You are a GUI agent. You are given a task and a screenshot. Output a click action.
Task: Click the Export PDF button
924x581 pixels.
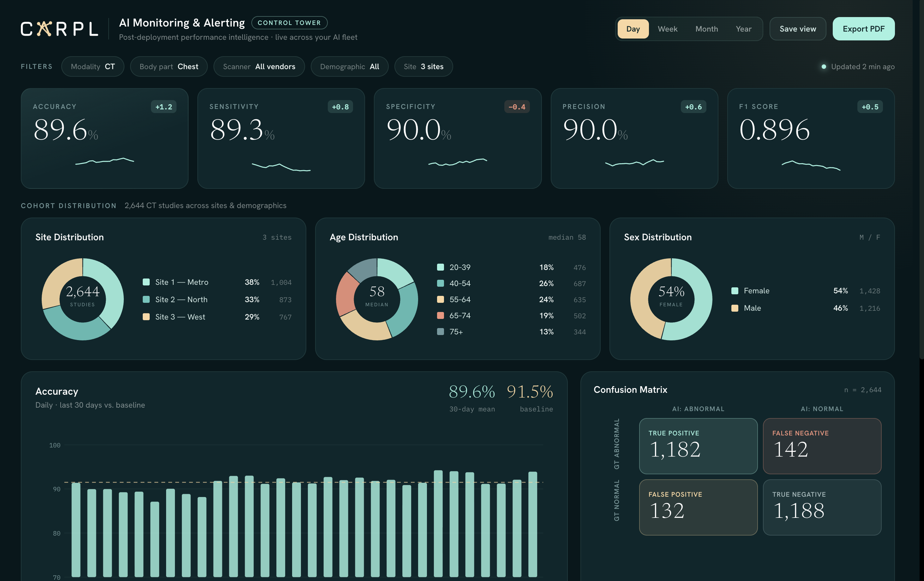pos(863,29)
